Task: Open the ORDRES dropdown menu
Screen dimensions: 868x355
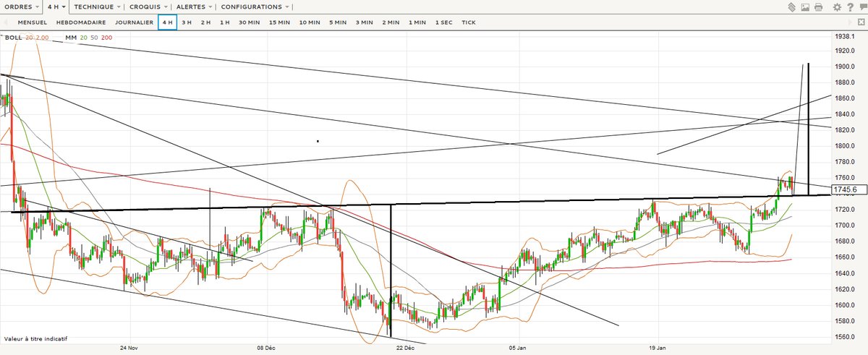Action: [x=22, y=7]
